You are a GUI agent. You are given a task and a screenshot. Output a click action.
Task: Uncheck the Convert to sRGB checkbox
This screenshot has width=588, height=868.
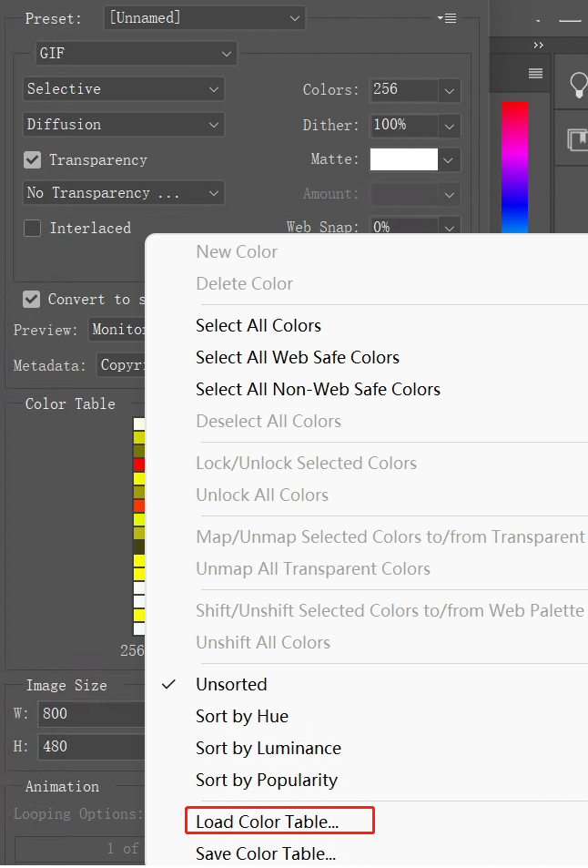pyautogui.click(x=33, y=300)
